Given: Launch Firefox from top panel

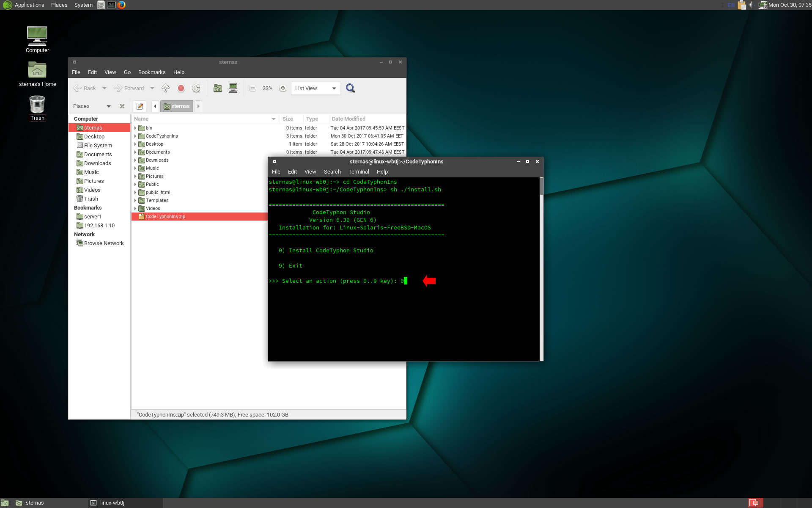Looking at the screenshot, I should click(x=121, y=5).
